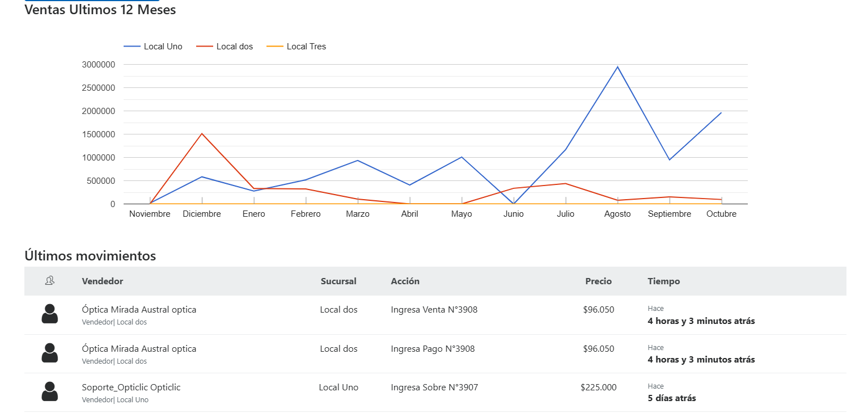Click the Sucursal column header

[x=338, y=281]
